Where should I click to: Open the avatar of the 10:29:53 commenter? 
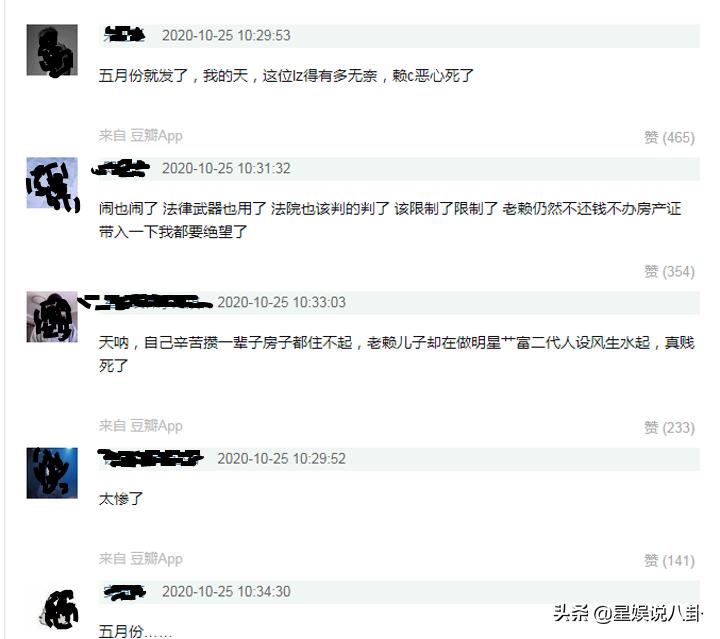tap(52, 50)
